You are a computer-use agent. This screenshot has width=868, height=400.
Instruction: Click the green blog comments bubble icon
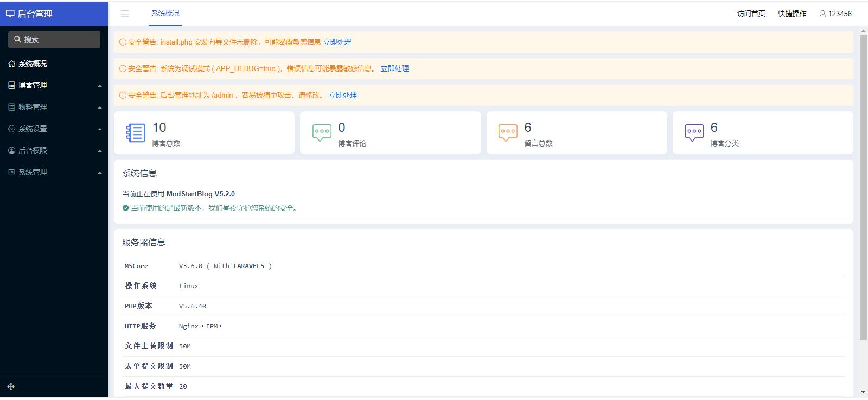click(x=322, y=132)
